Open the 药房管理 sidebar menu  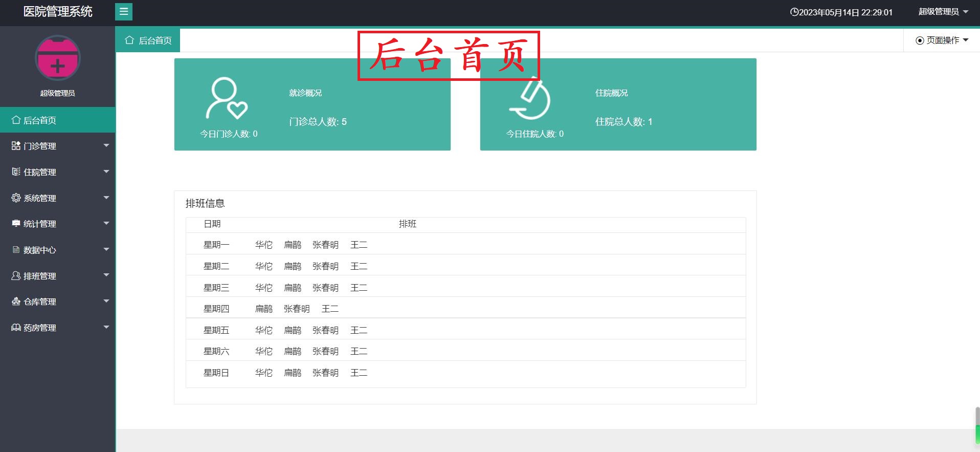tap(58, 328)
